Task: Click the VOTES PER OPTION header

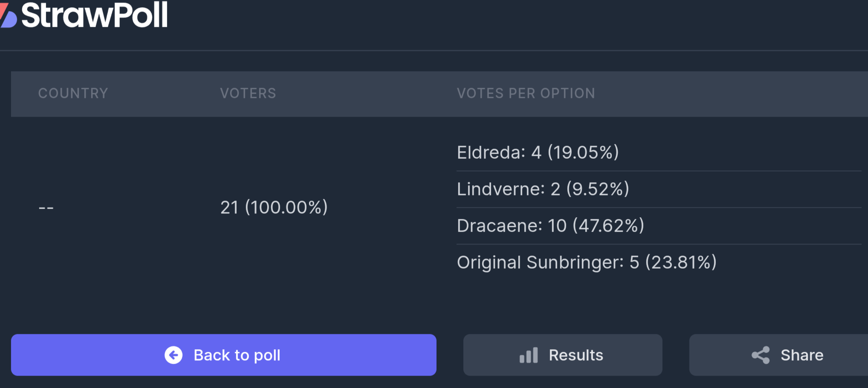Action: [526, 93]
